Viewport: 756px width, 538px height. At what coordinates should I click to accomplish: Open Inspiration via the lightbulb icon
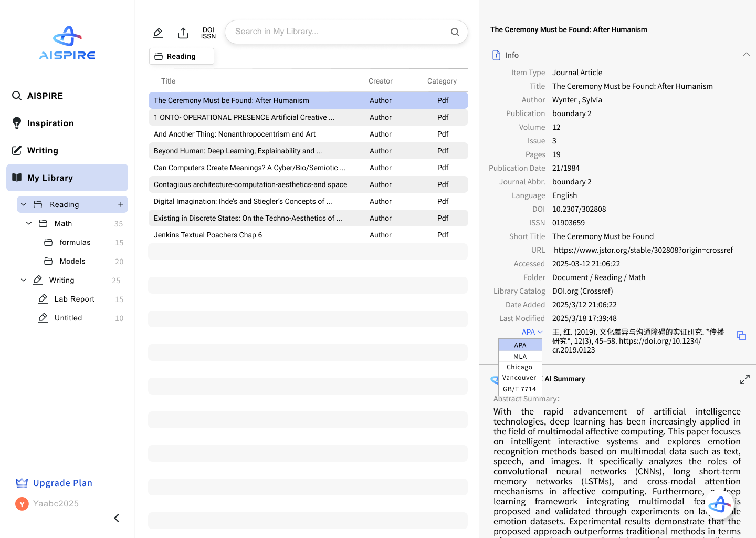click(16, 123)
